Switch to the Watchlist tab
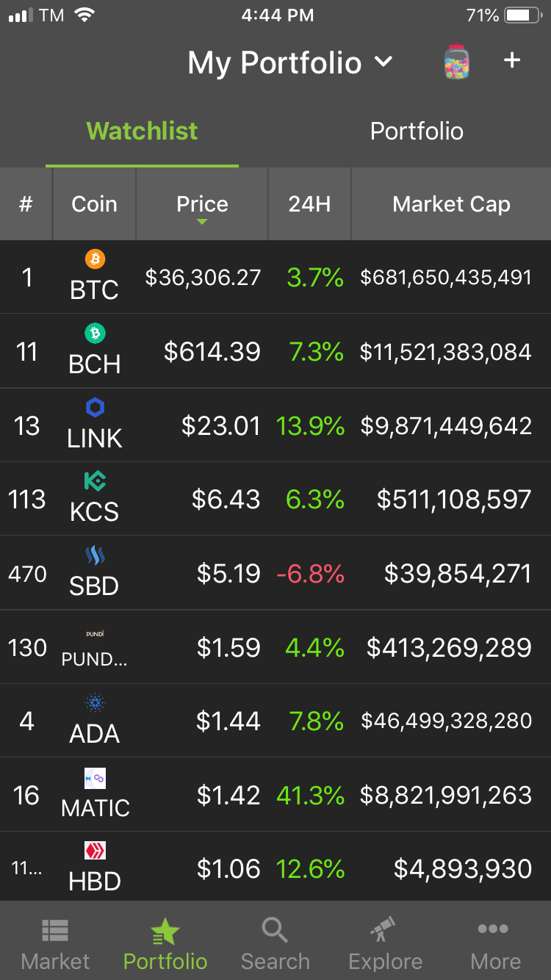The height and width of the screenshot is (980, 551). (142, 131)
